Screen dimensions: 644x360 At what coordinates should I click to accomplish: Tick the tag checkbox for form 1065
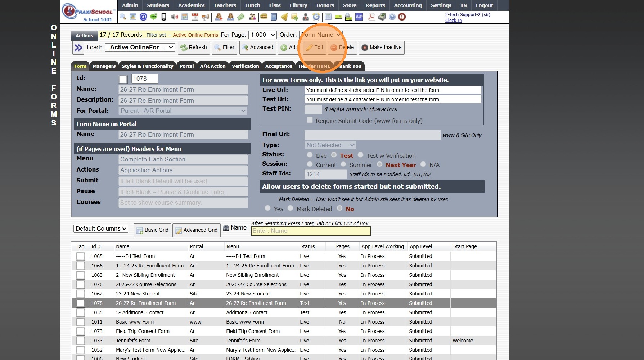81,257
